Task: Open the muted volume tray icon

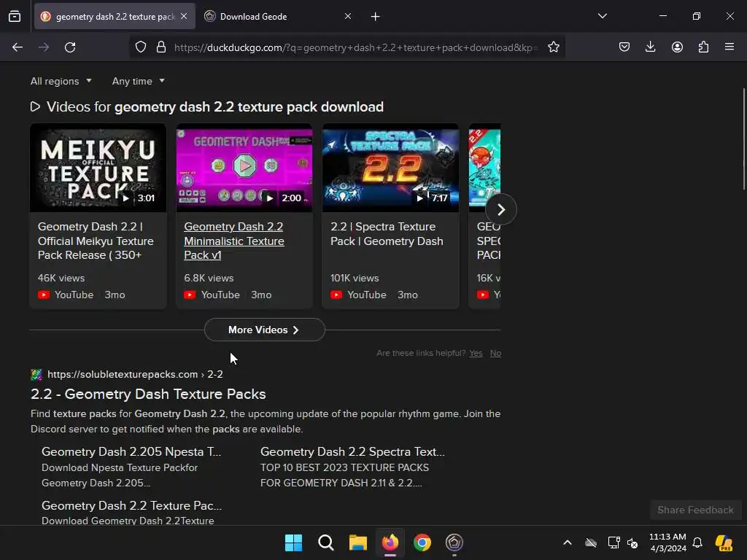Action: tap(632, 542)
